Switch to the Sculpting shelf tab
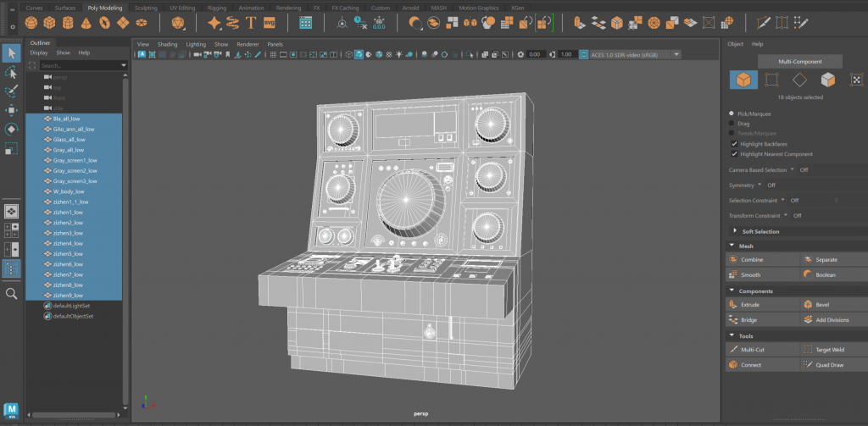The width and height of the screenshot is (868, 426). [146, 8]
